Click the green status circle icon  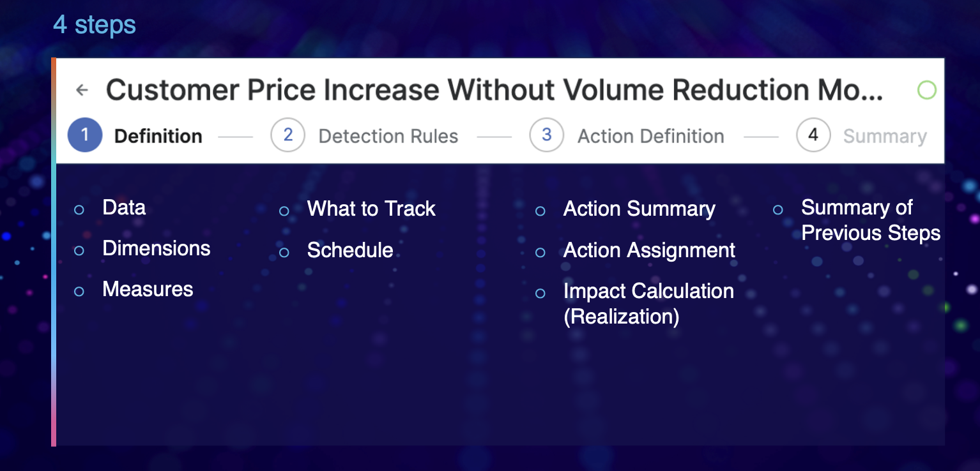(x=926, y=90)
